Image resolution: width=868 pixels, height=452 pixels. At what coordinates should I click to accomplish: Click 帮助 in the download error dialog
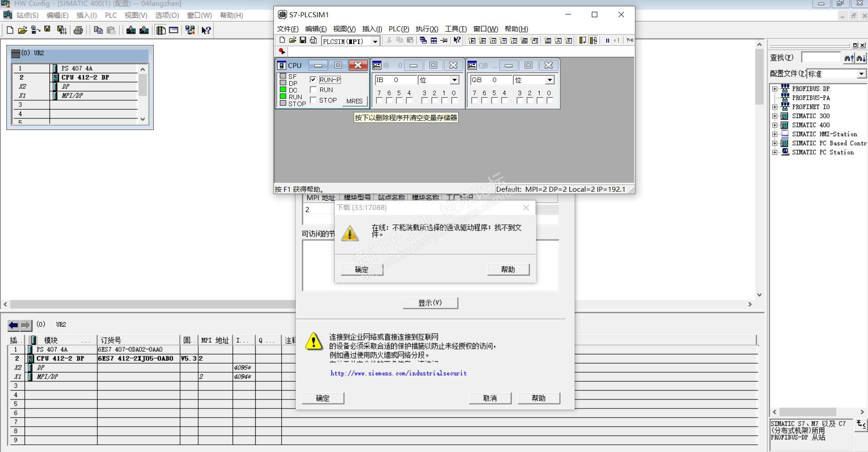click(x=508, y=270)
